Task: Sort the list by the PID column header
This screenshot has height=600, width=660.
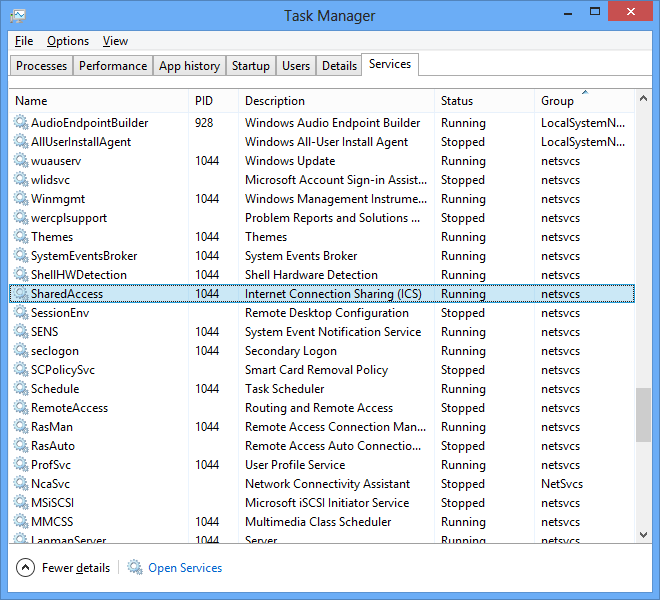Action: tap(204, 101)
